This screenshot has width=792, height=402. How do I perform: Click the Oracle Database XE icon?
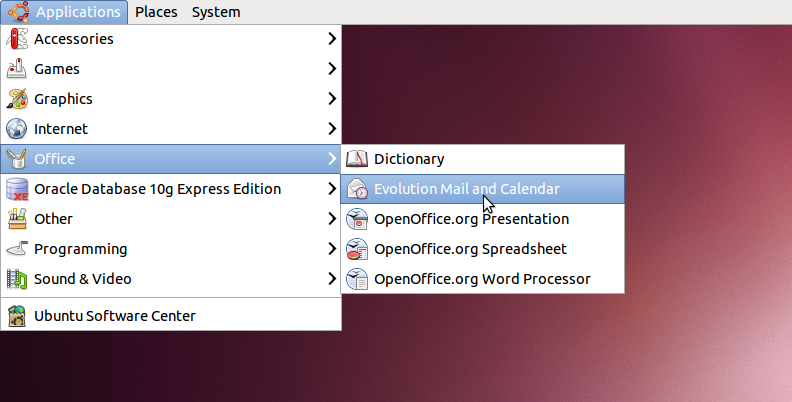17,189
